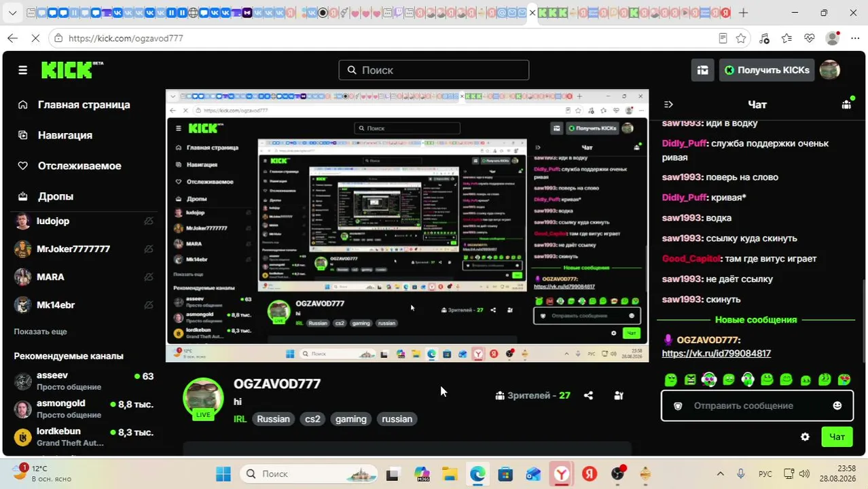Click the Получить KICKs button

coord(767,70)
